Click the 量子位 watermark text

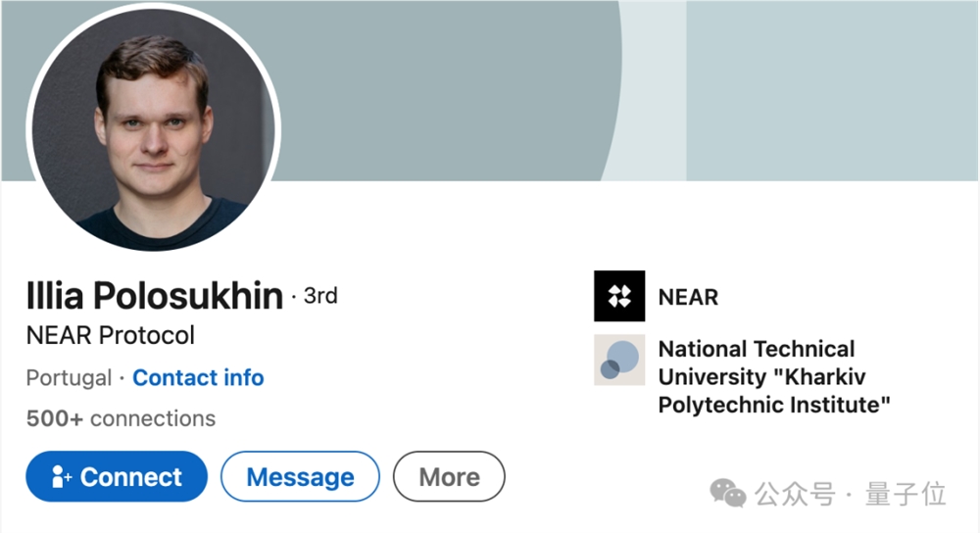(x=906, y=495)
